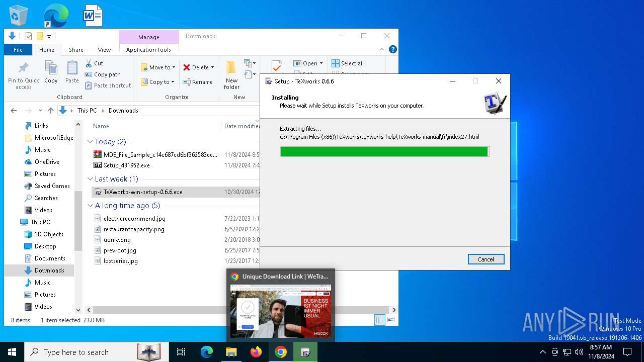Open Microsoft Edge desktop shortcut
Image resolution: width=644 pixels, height=362 pixels.
click(55, 16)
